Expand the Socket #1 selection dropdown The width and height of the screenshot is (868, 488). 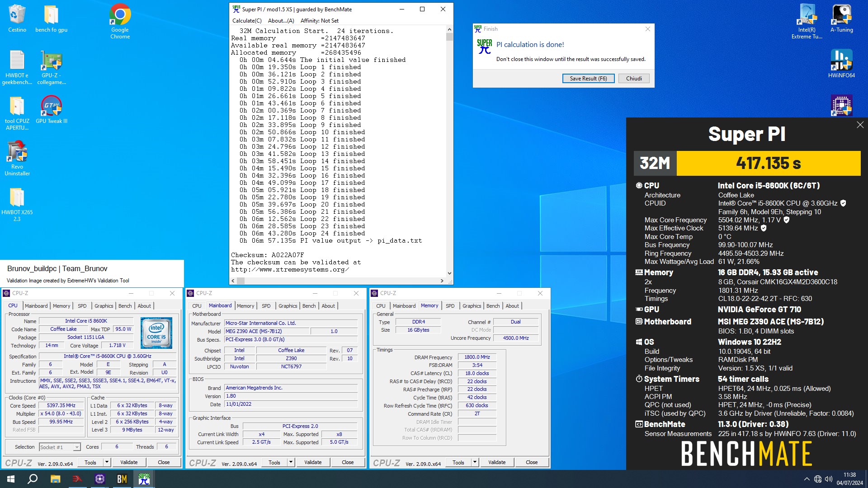click(77, 447)
